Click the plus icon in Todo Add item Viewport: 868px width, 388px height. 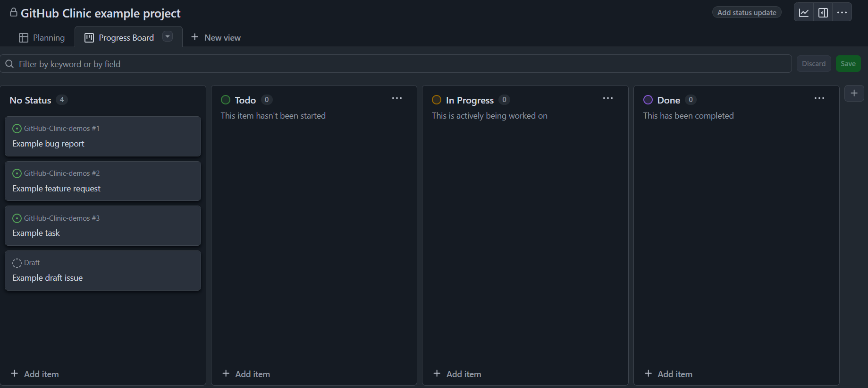(x=226, y=373)
